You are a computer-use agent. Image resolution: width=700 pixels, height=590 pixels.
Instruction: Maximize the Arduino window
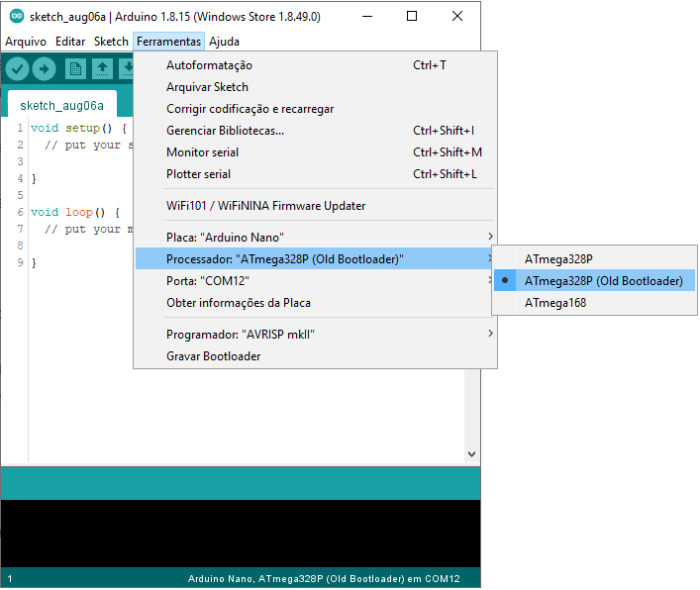(412, 17)
